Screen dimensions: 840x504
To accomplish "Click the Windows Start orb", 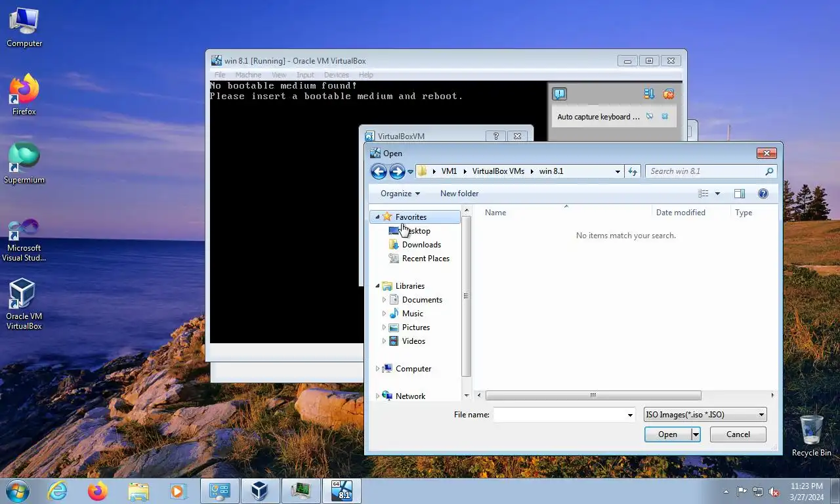I will (x=18, y=491).
